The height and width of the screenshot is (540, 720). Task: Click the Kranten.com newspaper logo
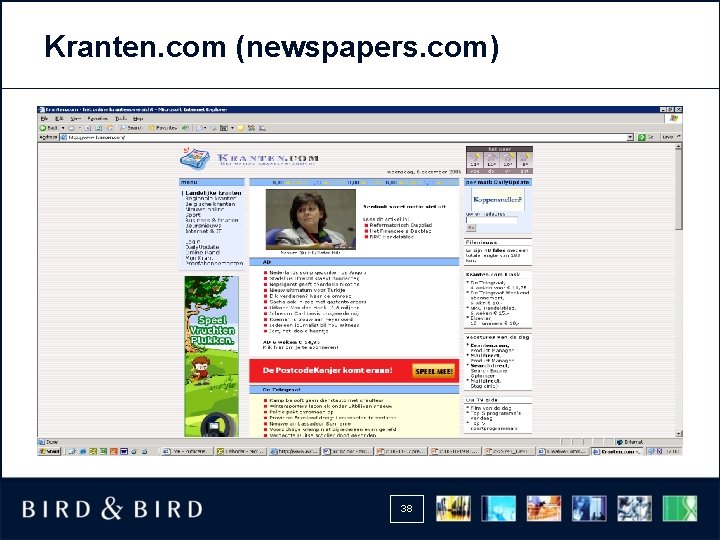tap(249, 159)
